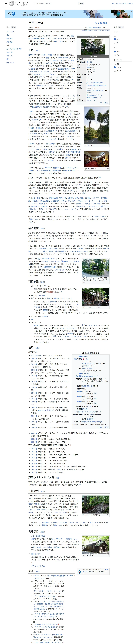Edit the 幸福の谷 section via 編集 link
The width and height of the screenshot is (138, 644).
pyautogui.click(x=42, y=491)
